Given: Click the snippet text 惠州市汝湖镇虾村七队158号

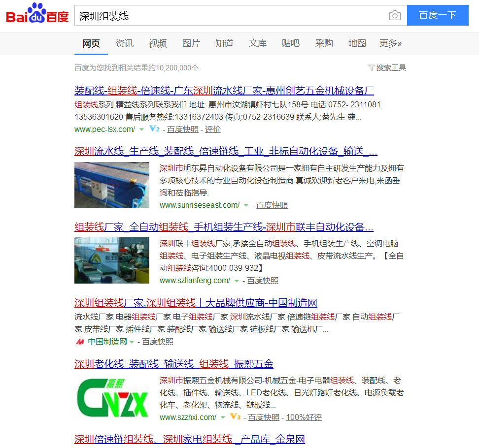Looking at the screenshot, I should coord(258,105).
